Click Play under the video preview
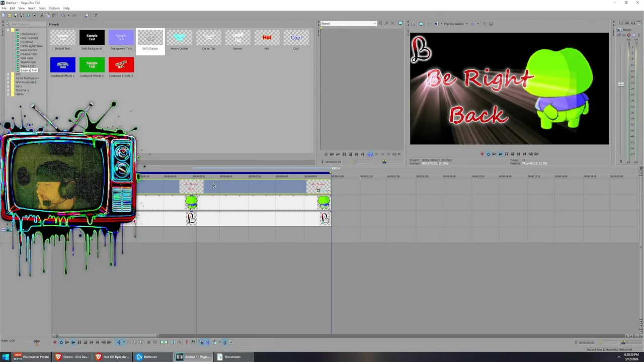The image size is (644, 362). tap(500, 154)
